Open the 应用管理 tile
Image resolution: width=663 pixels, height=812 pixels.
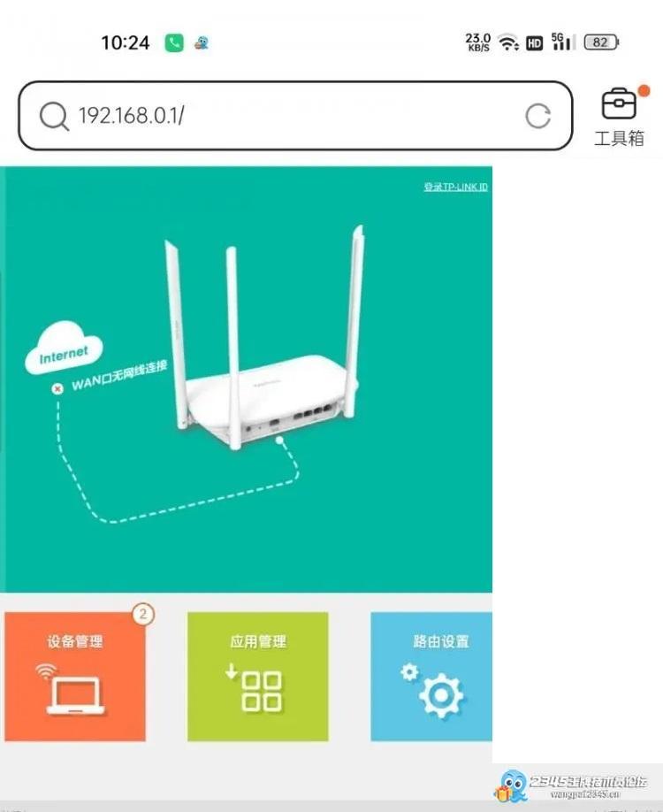click(258, 677)
